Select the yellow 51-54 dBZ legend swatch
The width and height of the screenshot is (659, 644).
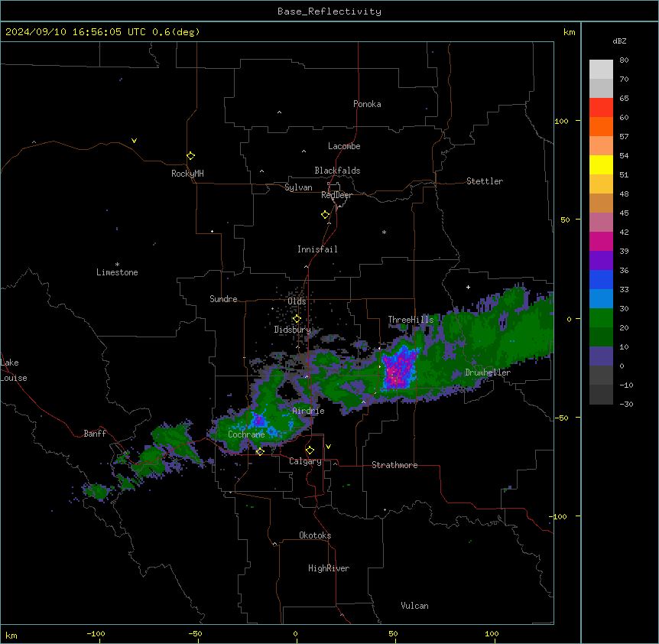pos(601,164)
